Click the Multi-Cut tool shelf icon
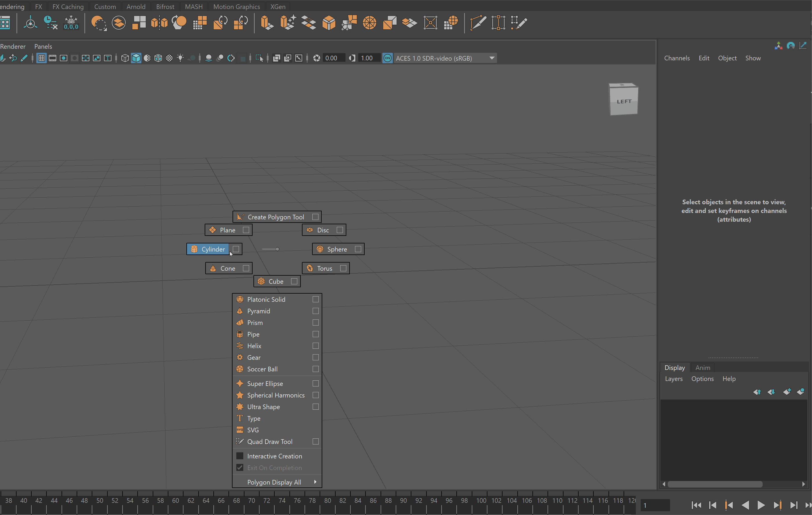This screenshot has height=515, width=812. pos(478,23)
